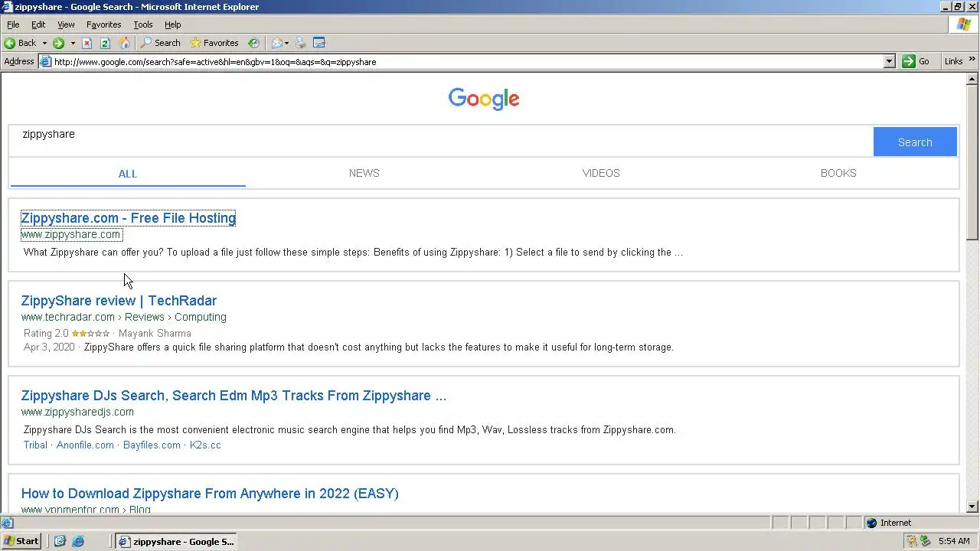This screenshot has height=551, width=980.
Task: Click the Google logo
Action: pyautogui.click(x=484, y=99)
